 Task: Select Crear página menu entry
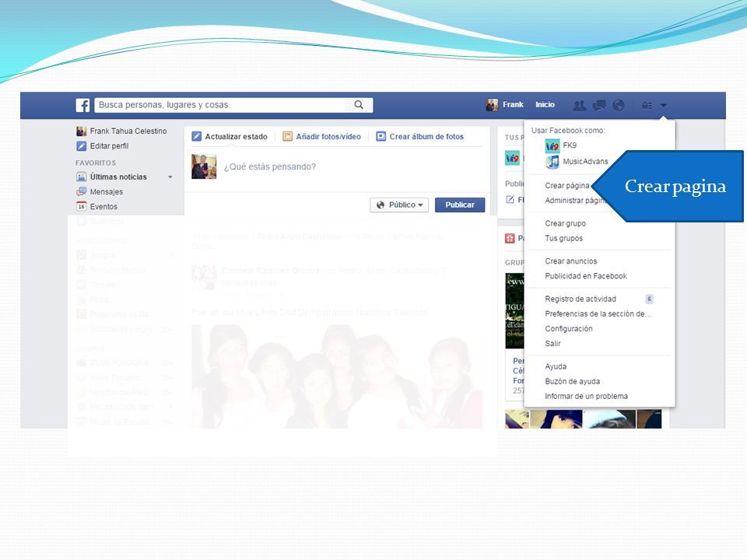click(x=567, y=186)
